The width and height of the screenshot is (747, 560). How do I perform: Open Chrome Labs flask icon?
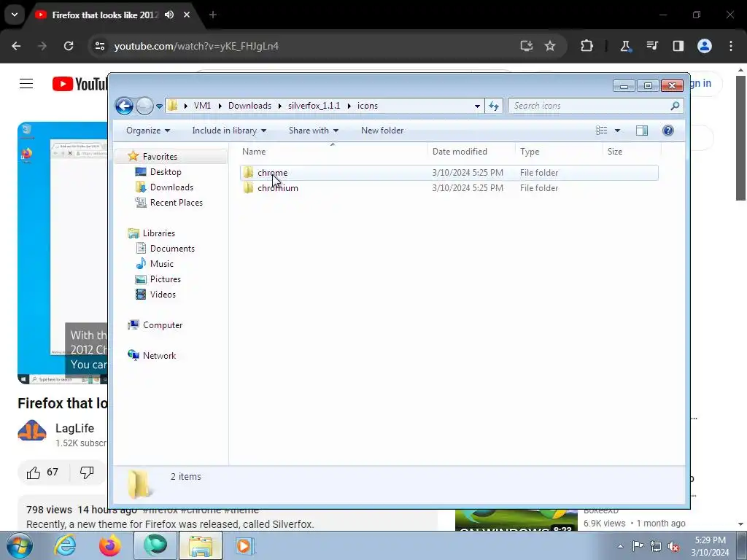pos(625,46)
